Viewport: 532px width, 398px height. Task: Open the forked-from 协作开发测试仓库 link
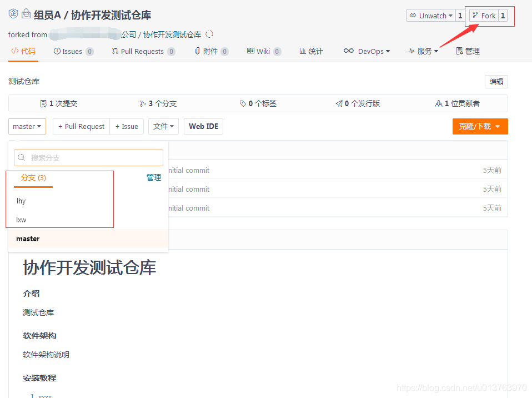coord(172,34)
